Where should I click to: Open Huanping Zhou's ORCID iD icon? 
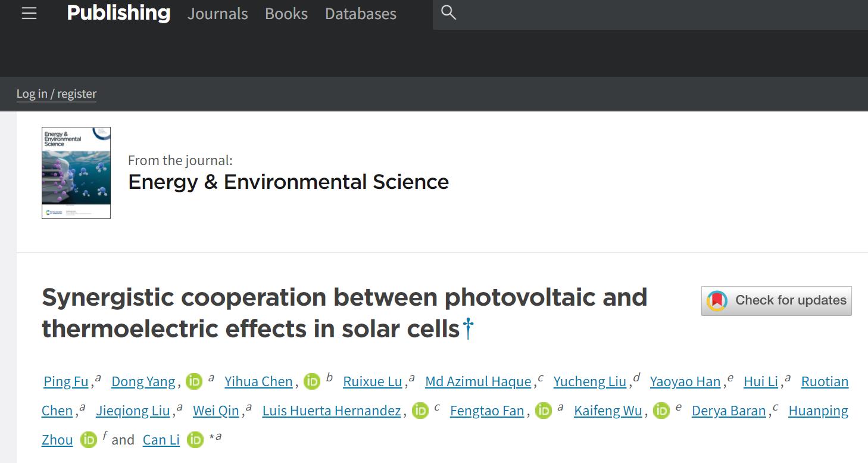pos(89,440)
